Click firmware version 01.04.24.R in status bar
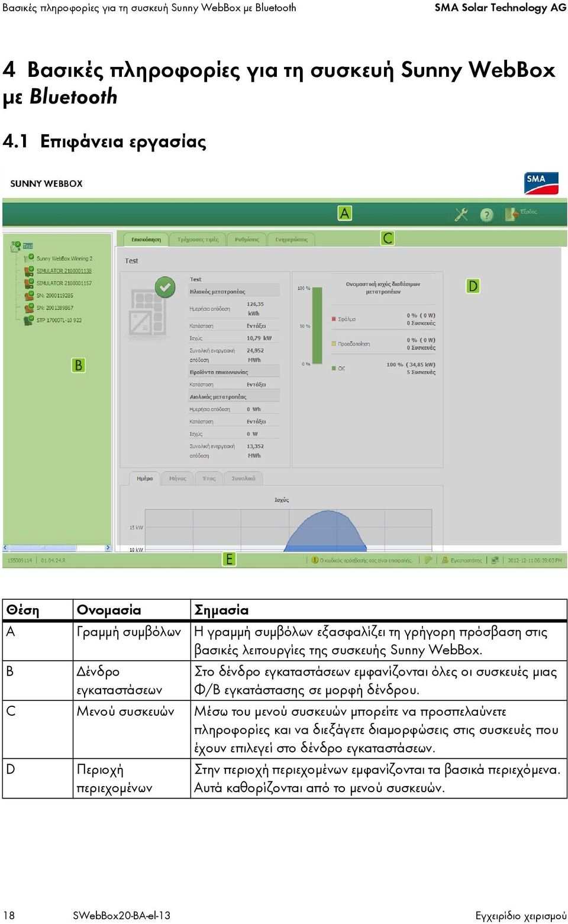 coord(53,560)
